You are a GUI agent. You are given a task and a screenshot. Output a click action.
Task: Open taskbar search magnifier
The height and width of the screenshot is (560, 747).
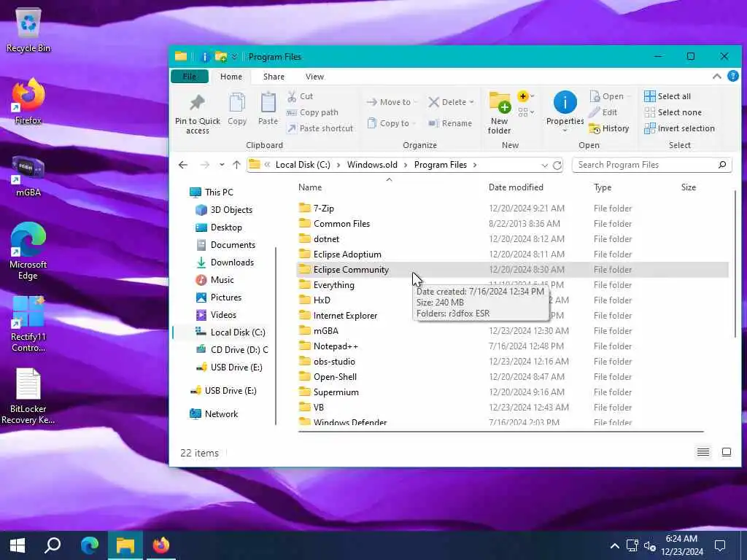53,545
